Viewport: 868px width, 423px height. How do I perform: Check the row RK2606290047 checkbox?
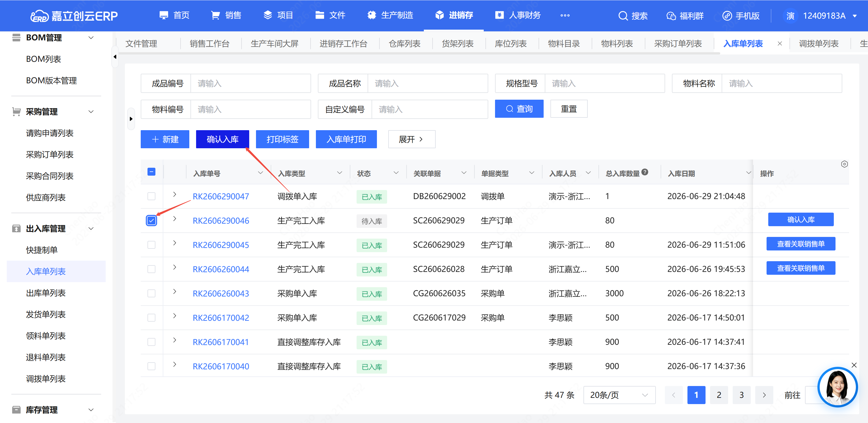click(151, 196)
